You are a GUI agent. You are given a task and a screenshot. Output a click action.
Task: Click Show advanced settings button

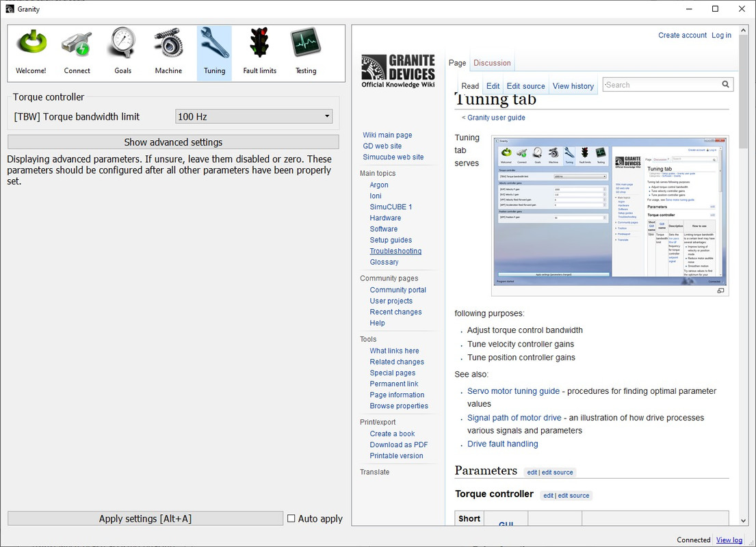(173, 142)
